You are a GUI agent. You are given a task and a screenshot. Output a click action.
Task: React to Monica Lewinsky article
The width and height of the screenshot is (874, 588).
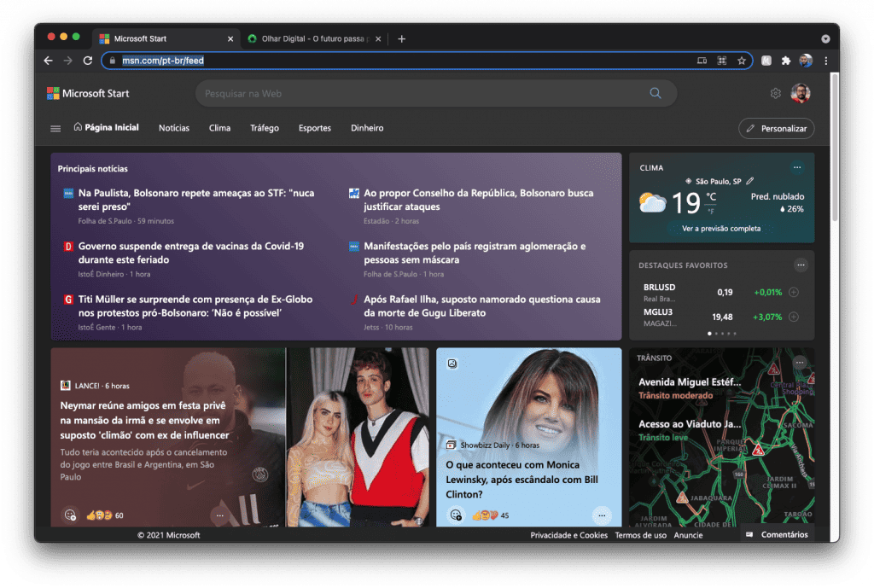pos(456,515)
